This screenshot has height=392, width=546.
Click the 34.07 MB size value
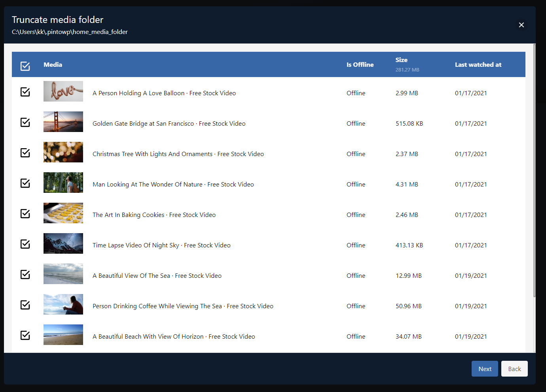409,337
